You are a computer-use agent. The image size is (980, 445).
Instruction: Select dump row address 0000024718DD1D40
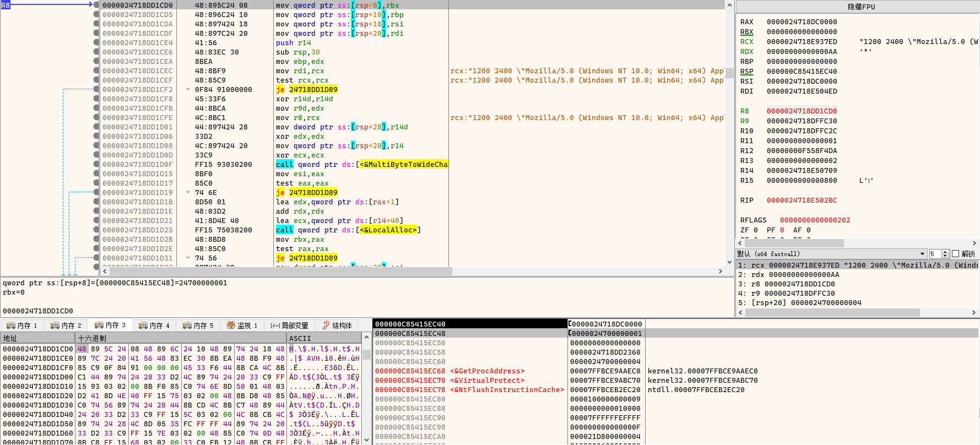(37, 415)
